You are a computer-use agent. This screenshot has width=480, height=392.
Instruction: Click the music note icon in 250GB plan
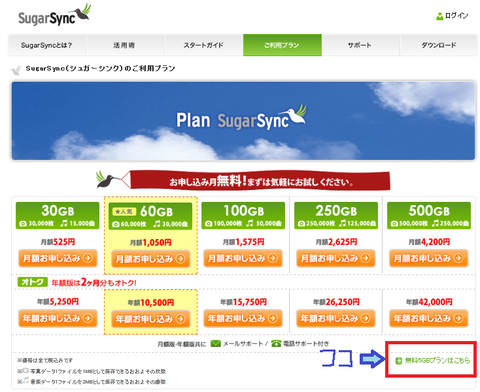pyautogui.click(x=343, y=223)
